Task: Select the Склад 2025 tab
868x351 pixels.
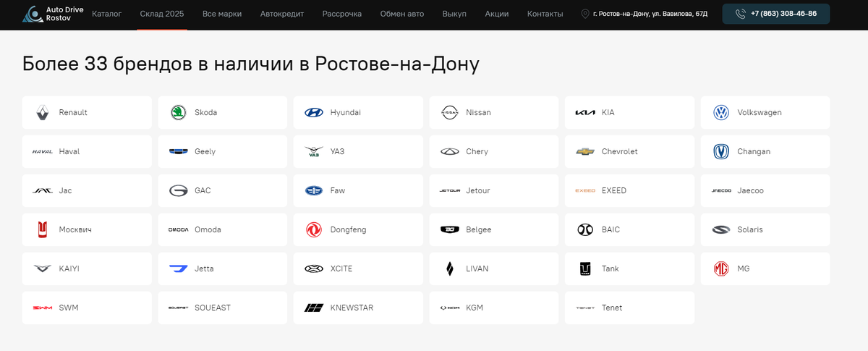Action: click(x=162, y=14)
